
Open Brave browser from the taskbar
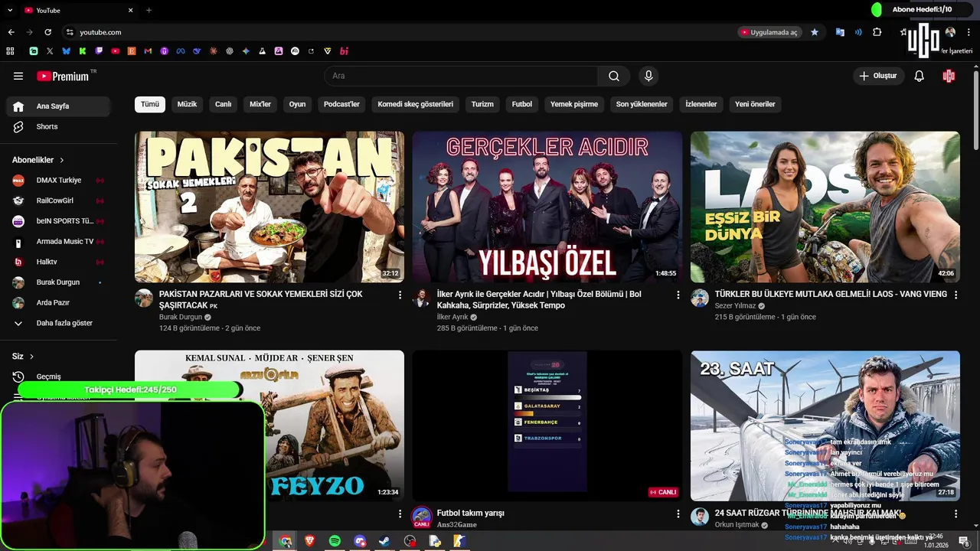pos(309,541)
